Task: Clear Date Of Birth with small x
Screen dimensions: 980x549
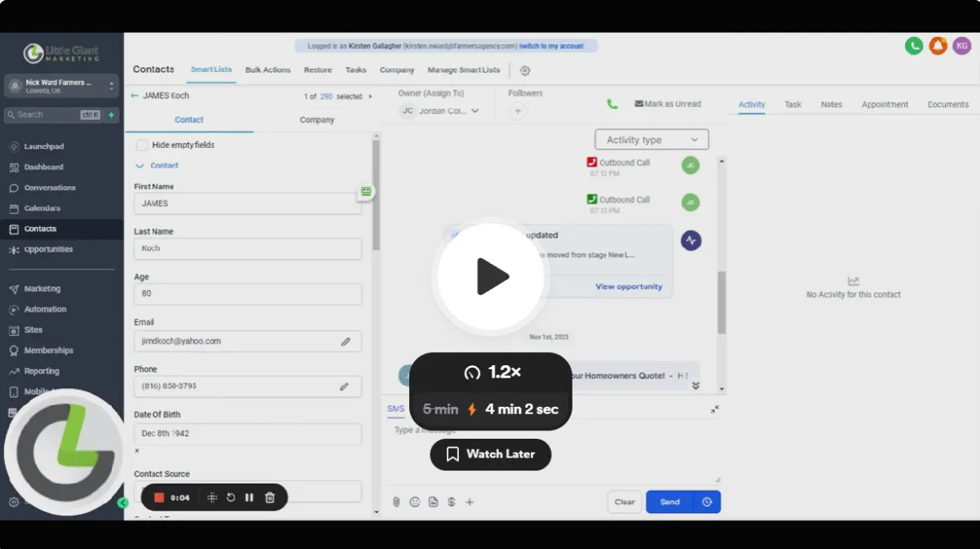Action: pos(137,451)
